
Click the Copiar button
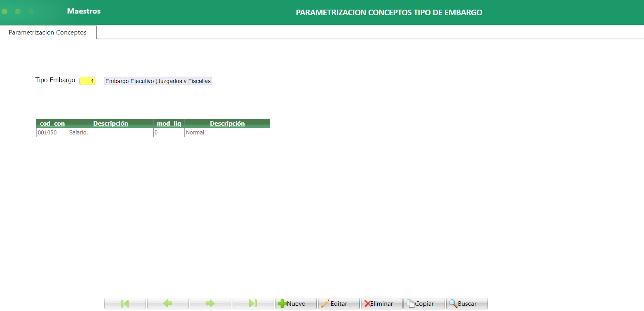tap(424, 303)
